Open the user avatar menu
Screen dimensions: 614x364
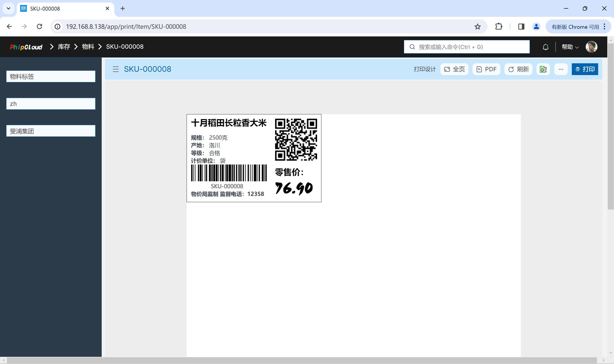[x=591, y=47]
